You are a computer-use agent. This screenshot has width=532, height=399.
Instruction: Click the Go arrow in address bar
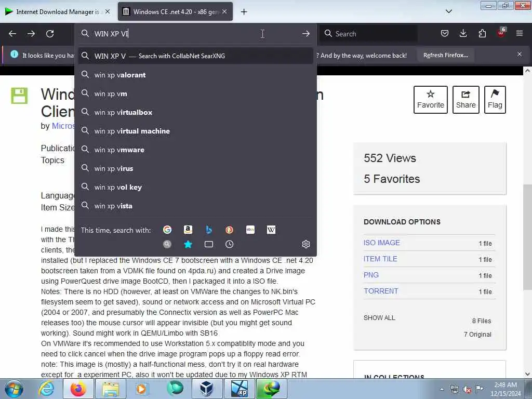point(305,34)
